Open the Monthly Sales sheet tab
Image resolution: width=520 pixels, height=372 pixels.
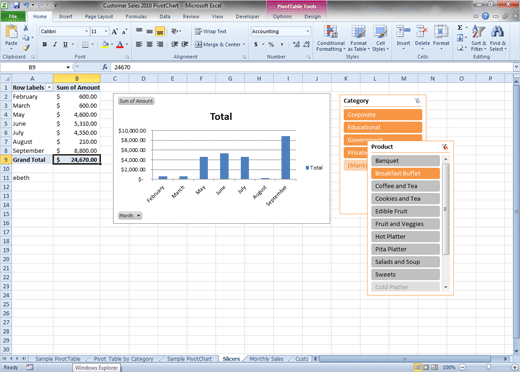[x=266, y=359]
